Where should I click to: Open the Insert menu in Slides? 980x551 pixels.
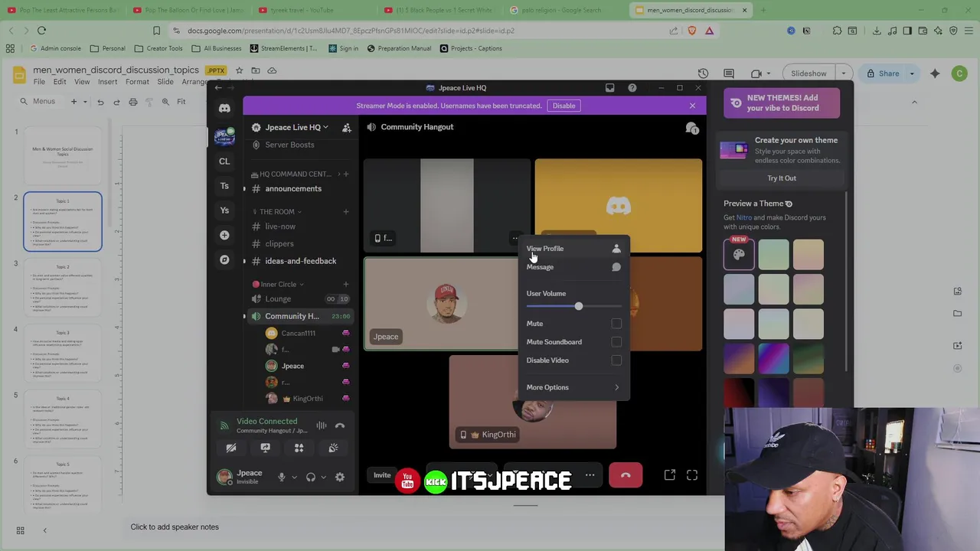(x=107, y=82)
